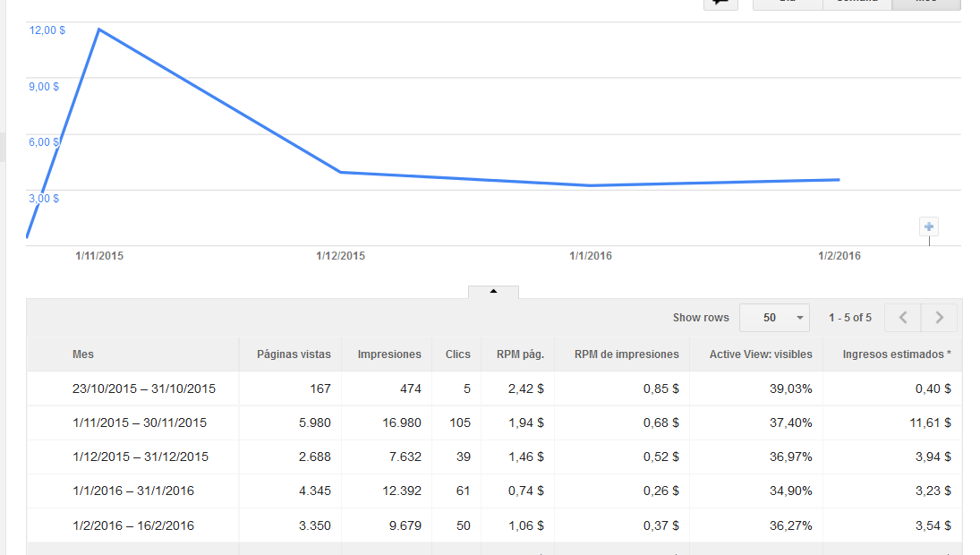This screenshot has width=980, height=555.
Task: Click the February 2016 endpoint of chart line
Action: tap(839, 180)
